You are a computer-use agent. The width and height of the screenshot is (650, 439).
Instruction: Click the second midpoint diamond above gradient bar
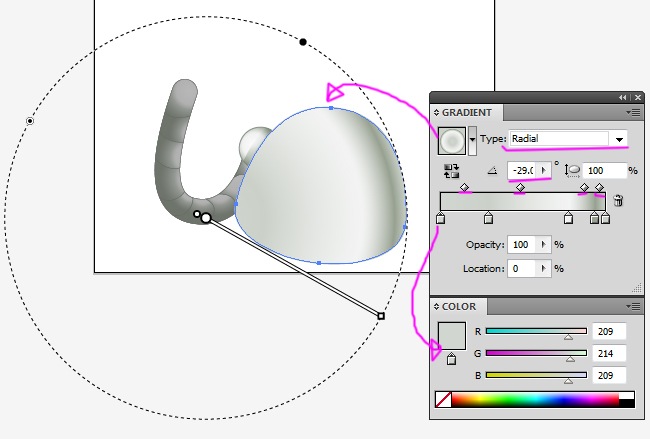(520, 187)
